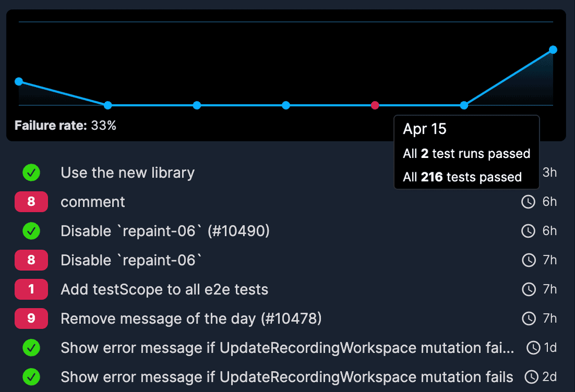This screenshot has width=575, height=392.
Task: Click the pass checkmark for "Disable `repaint-06` (#10490)"
Action: click(x=31, y=231)
